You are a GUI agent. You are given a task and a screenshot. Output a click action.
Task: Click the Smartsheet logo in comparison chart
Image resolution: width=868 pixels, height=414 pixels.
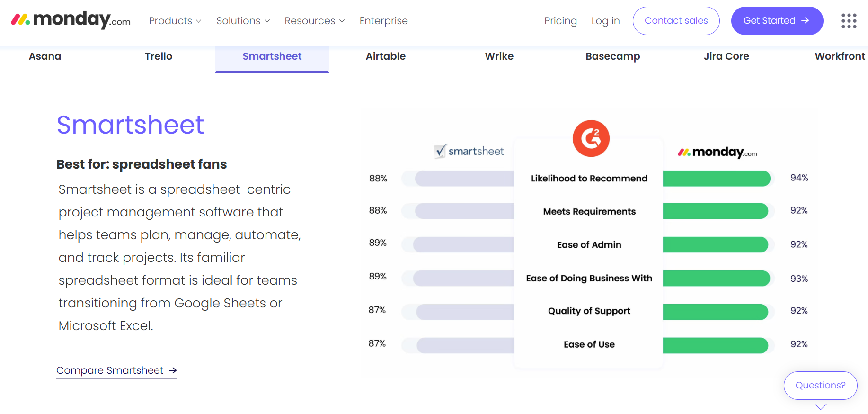(x=469, y=151)
